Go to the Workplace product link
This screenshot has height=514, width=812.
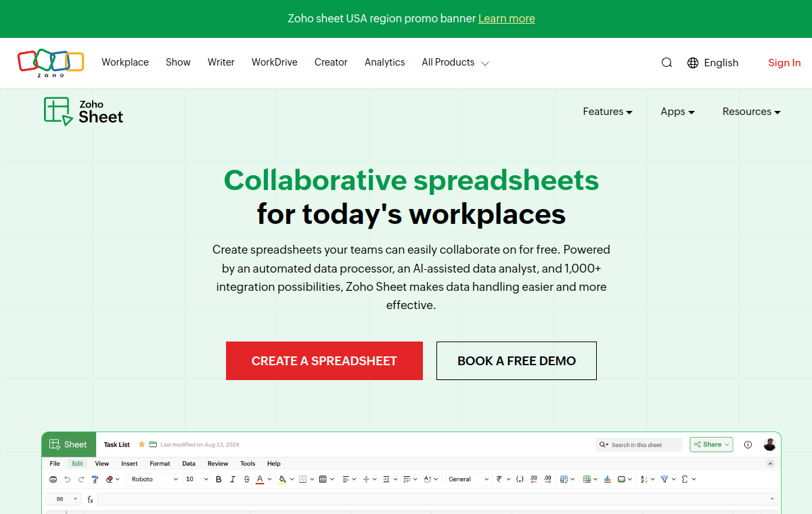click(125, 62)
